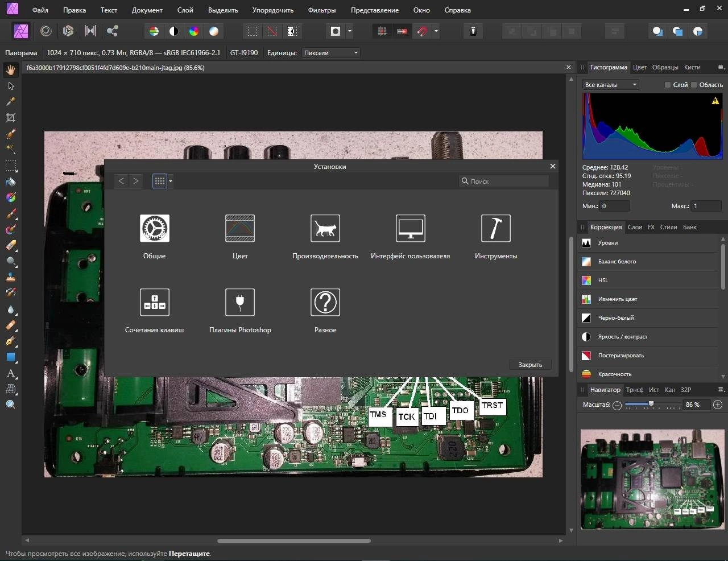
Task: Toggle Quick Mask mode
Action: click(336, 31)
